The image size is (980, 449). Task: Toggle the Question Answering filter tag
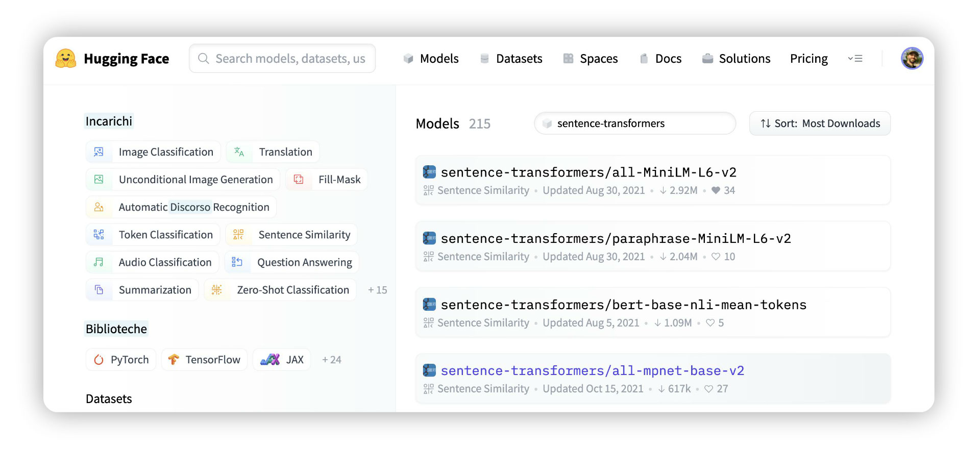[291, 262]
